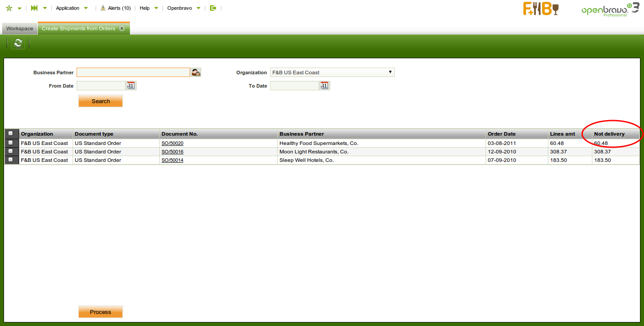Check the row for order SO/50016

click(x=11, y=152)
